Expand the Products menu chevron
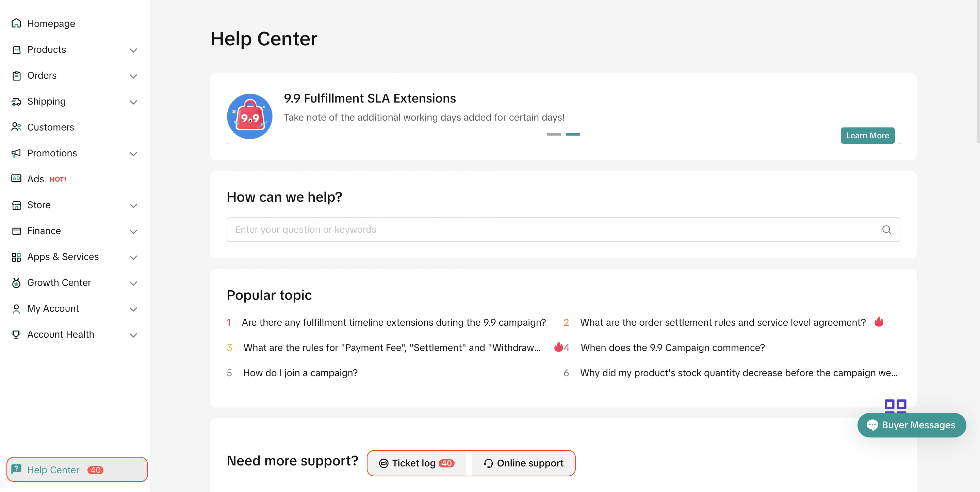Image resolution: width=980 pixels, height=492 pixels. pos(133,50)
